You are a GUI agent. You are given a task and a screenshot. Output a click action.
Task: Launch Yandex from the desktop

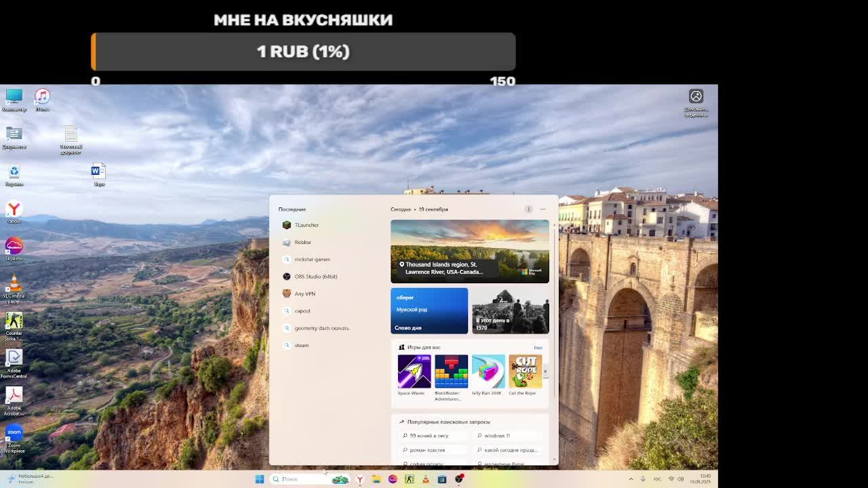(x=14, y=211)
